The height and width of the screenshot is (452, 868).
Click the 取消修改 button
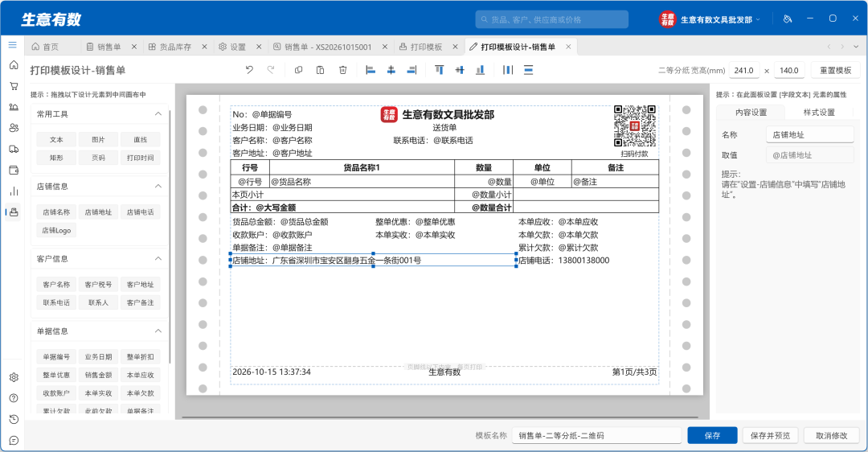tap(832, 435)
